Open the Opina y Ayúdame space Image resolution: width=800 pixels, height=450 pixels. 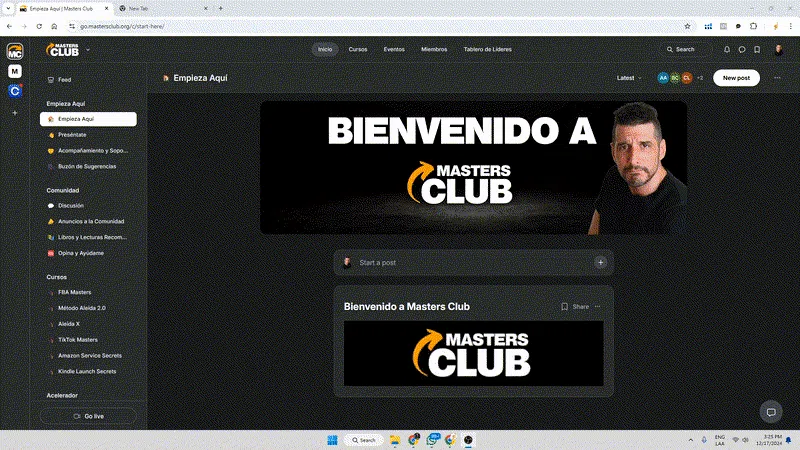pos(88,253)
